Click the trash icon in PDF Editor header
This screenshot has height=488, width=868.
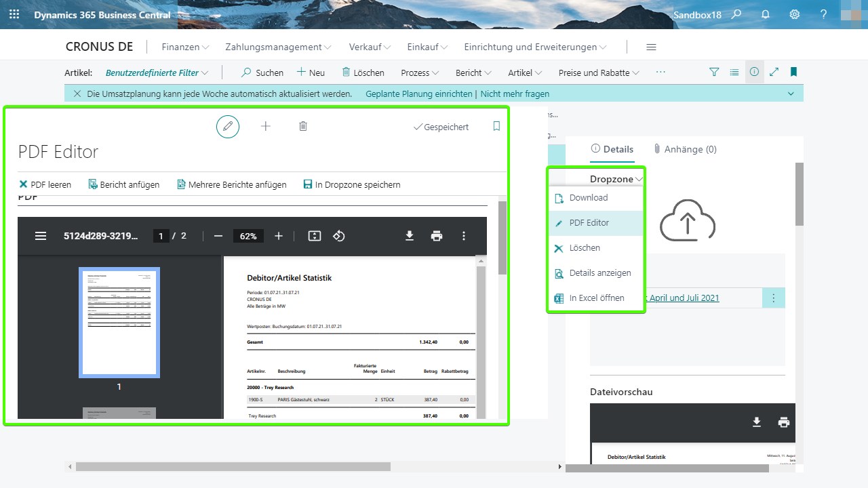tap(303, 126)
